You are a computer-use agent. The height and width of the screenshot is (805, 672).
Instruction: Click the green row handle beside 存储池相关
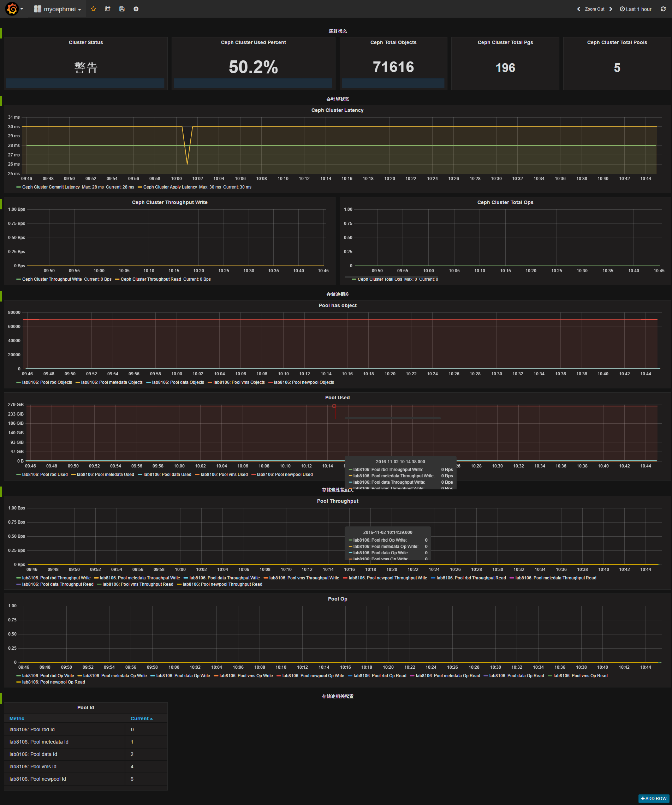coord(1,296)
